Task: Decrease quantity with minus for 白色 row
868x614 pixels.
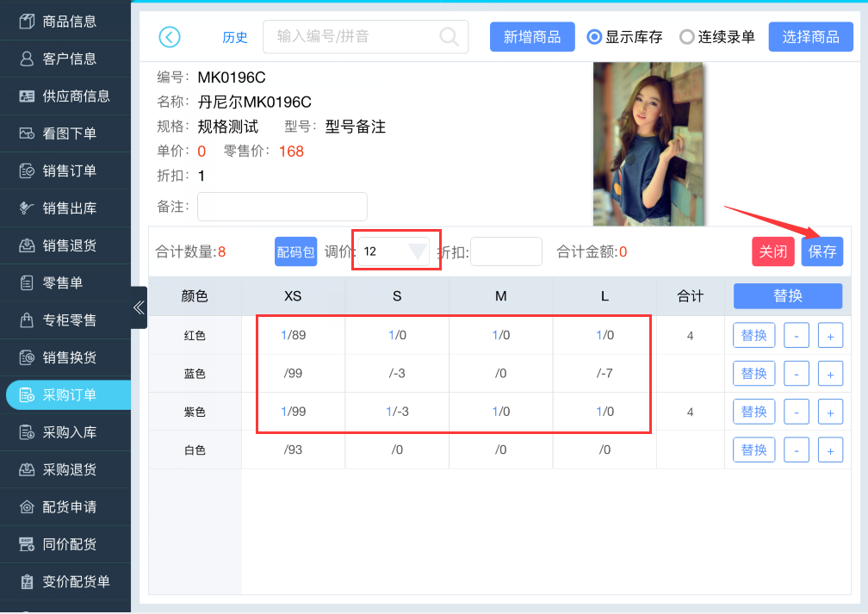Action: (796, 450)
